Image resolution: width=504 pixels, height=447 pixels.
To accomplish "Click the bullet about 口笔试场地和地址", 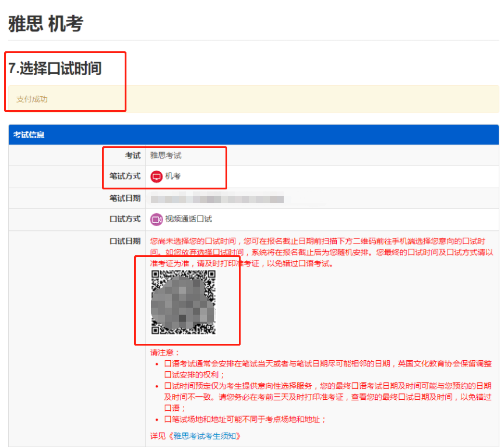I will point(245,419).
